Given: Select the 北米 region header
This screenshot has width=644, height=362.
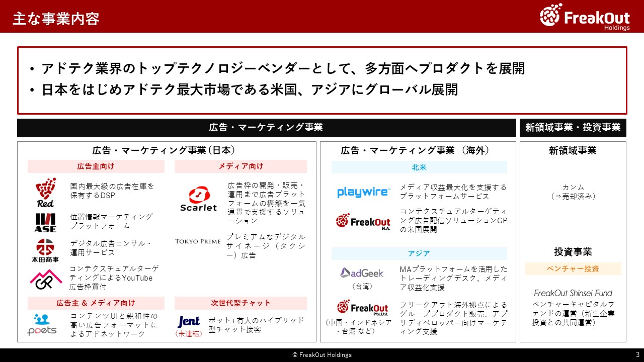Looking at the screenshot, I should [419, 167].
